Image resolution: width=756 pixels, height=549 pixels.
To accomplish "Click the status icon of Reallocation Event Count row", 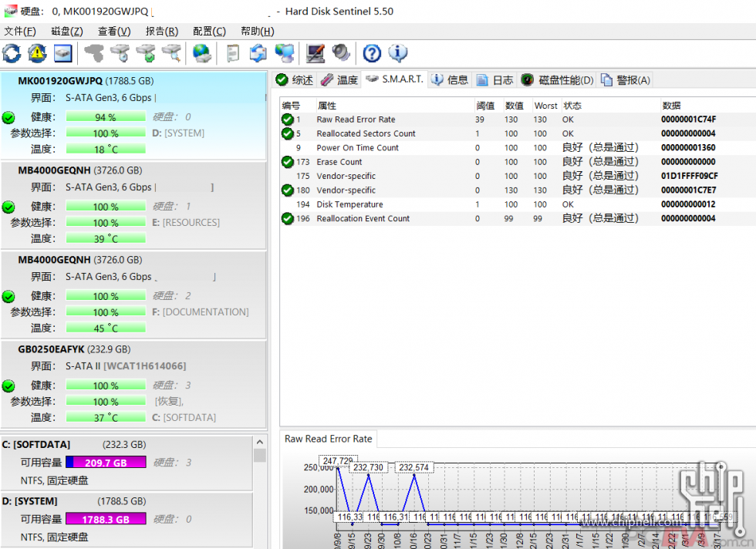I will point(288,219).
